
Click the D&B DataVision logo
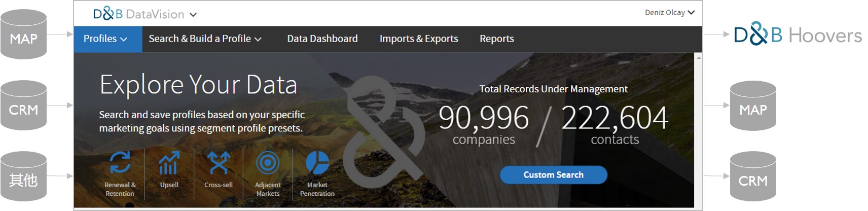click(138, 14)
